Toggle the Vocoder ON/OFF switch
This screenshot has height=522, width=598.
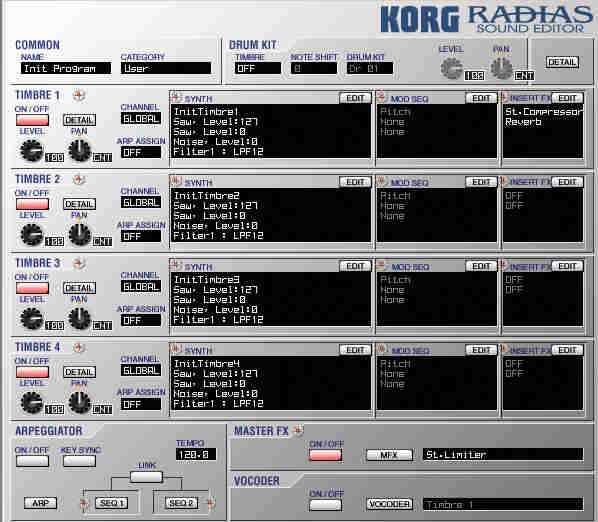[x=325, y=505]
